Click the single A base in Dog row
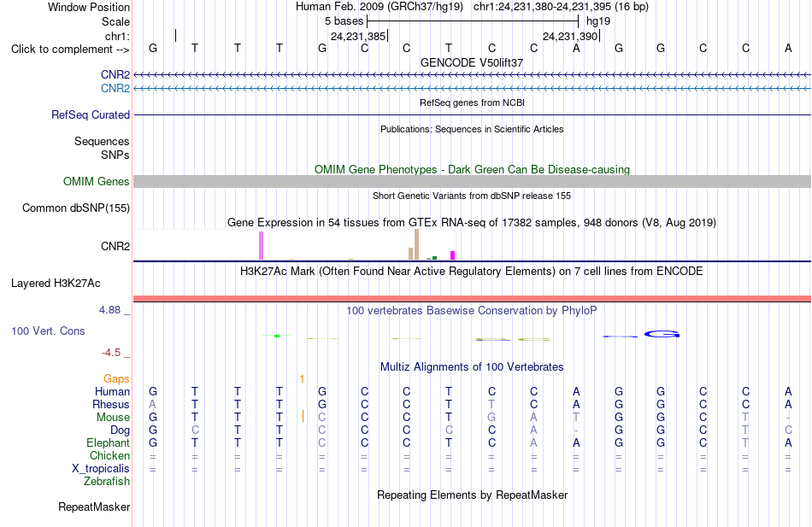Image resolution: width=812 pixels, height=527 pixels. [533, 430]
